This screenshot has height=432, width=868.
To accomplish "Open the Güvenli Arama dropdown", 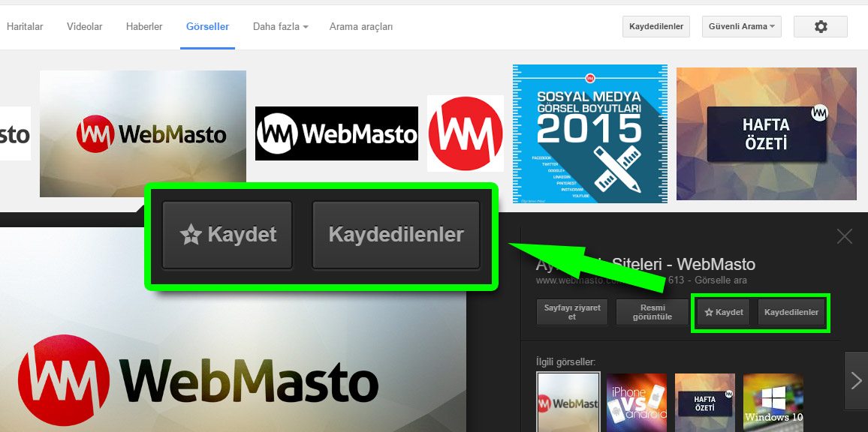I will point(742,26).
